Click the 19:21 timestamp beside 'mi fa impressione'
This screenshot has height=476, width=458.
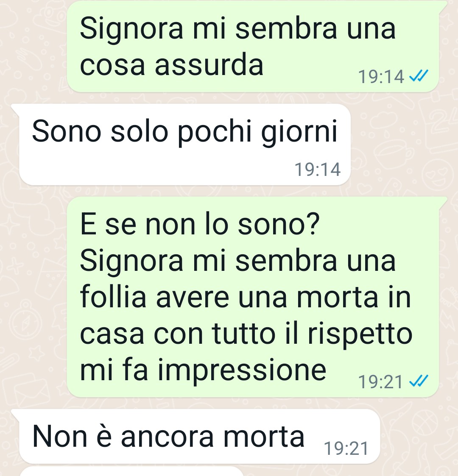pos(380,381)
